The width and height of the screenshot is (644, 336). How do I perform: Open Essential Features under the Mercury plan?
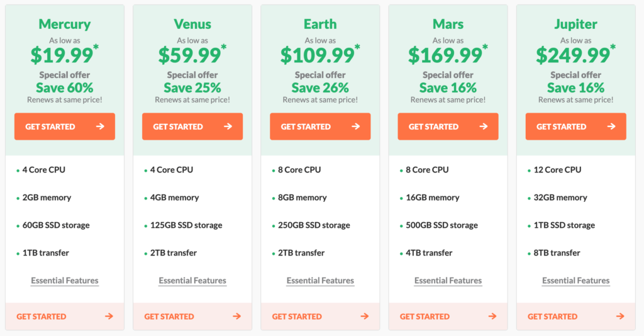pyautogui.click(x=65, y=281)
